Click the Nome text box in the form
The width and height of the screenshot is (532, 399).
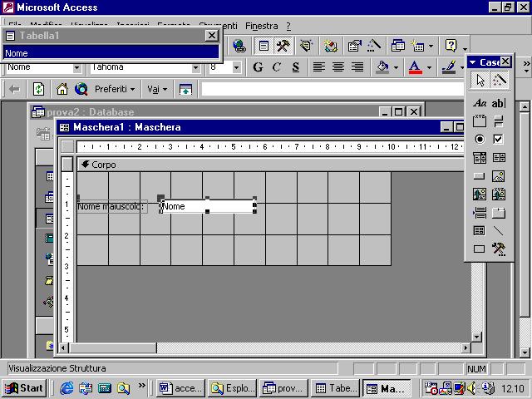(207, 206)
